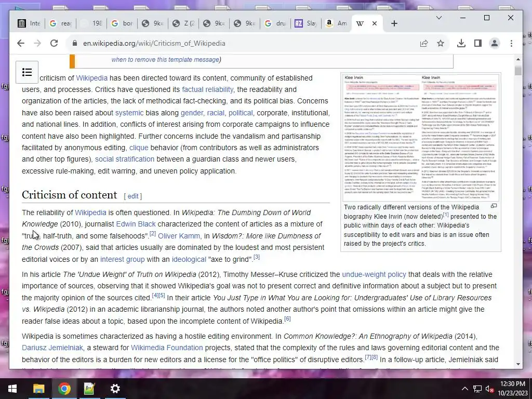The width and height of the screenshot is (532, 399).
Task: Share this page using the share icon
Action: pos(424,44)
